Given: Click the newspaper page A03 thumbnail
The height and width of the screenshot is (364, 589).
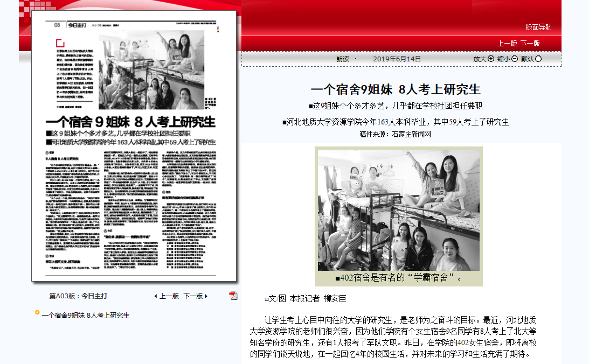Looking at the screenshot, I should tap(134, 205).
